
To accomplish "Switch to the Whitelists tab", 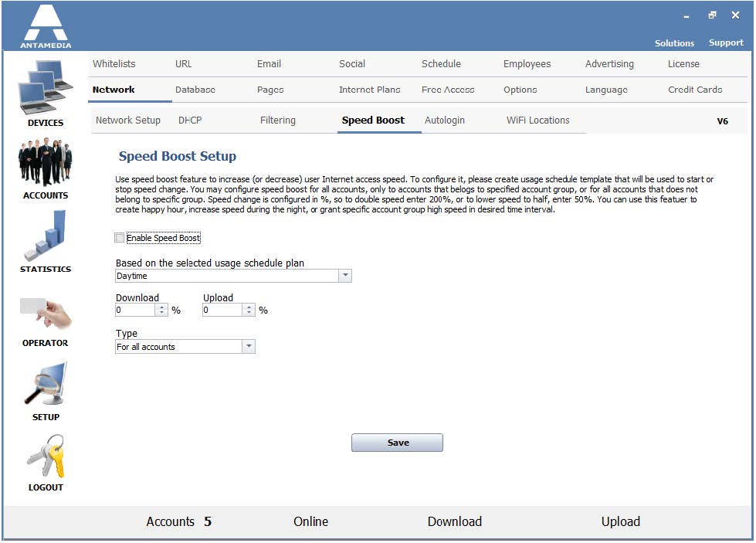I will point(114,63).
